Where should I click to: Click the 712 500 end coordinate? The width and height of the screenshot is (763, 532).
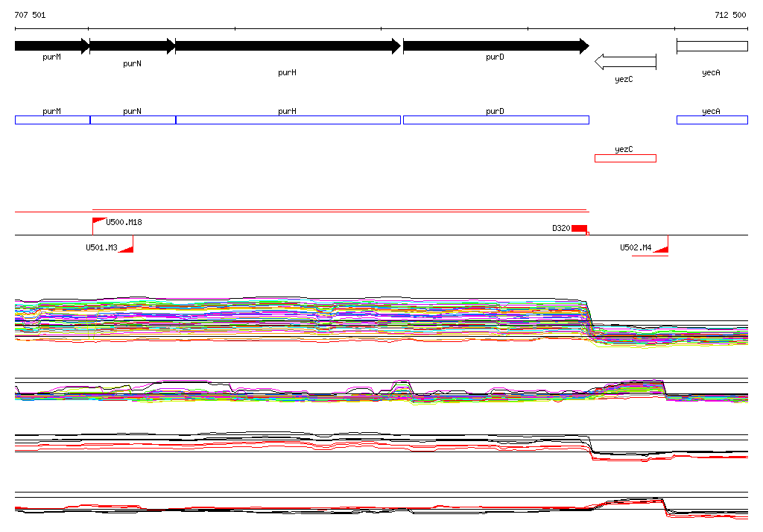tap(730, 15)
